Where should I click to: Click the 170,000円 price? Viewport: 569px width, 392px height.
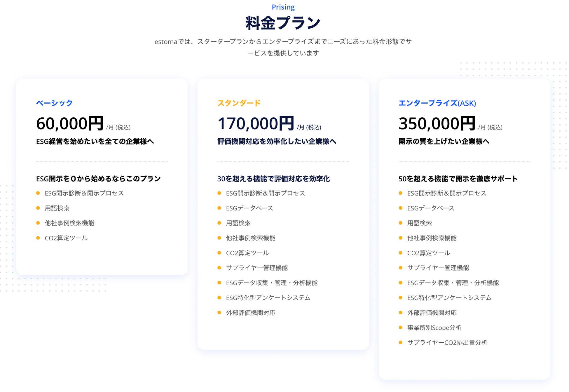[x=256, y=123]
